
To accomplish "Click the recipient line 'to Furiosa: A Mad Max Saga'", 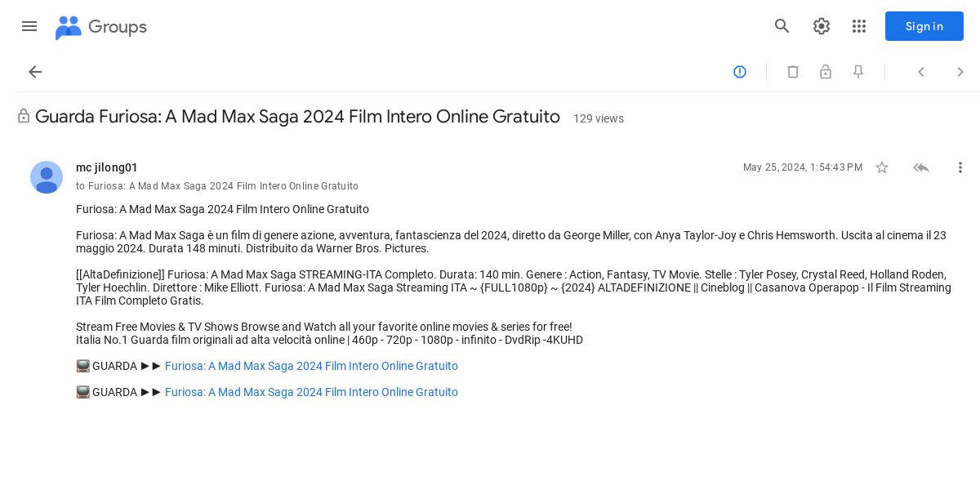I will tap(217, 186).
